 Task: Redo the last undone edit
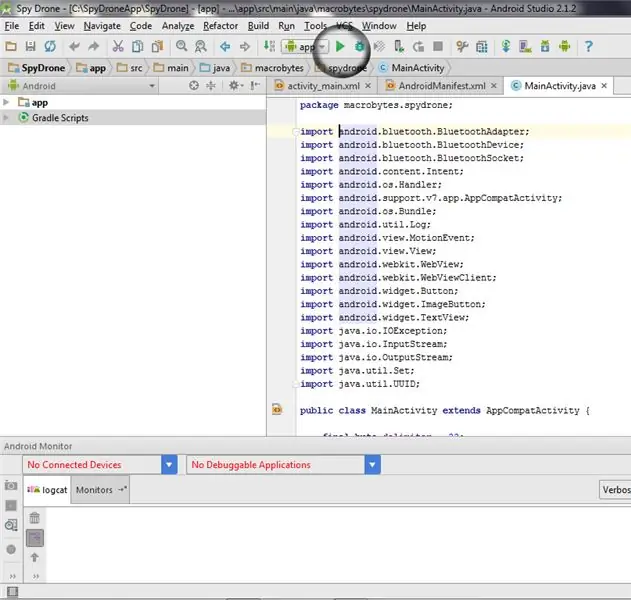(x=93, y=47)
